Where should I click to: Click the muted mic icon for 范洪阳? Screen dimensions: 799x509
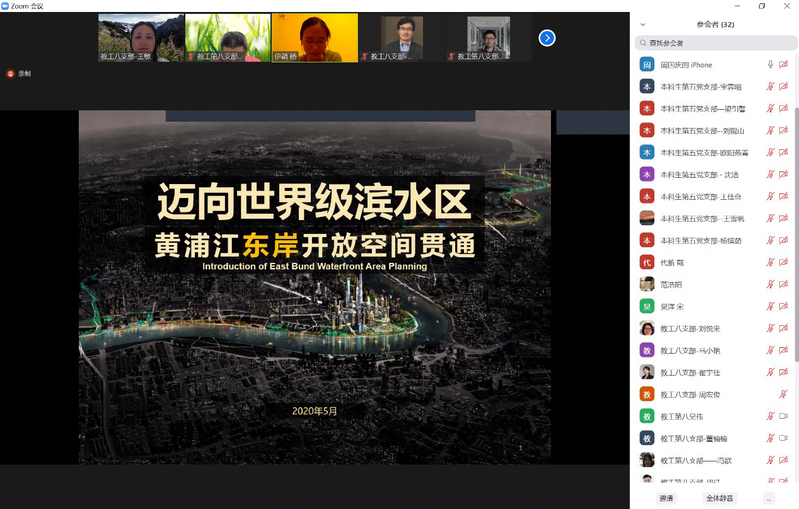tap(770, 284)
